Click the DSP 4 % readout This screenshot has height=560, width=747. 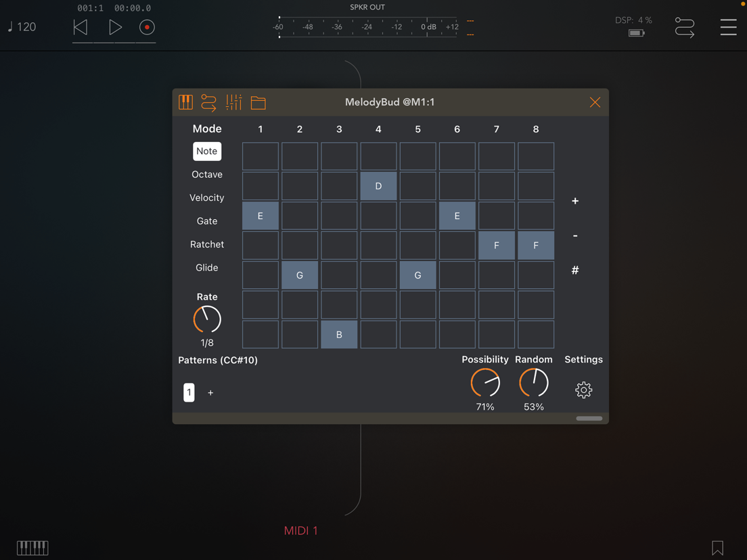[x=633, y=20]
